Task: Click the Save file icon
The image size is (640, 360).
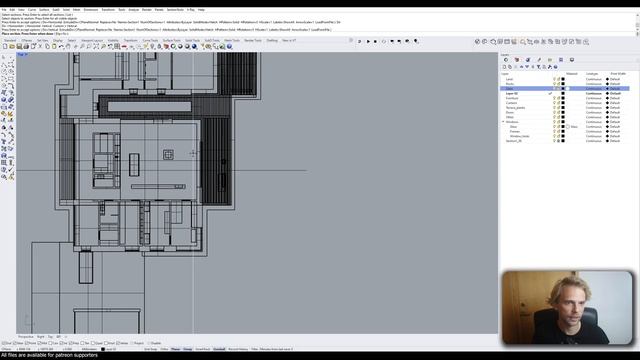Action: 19,47
